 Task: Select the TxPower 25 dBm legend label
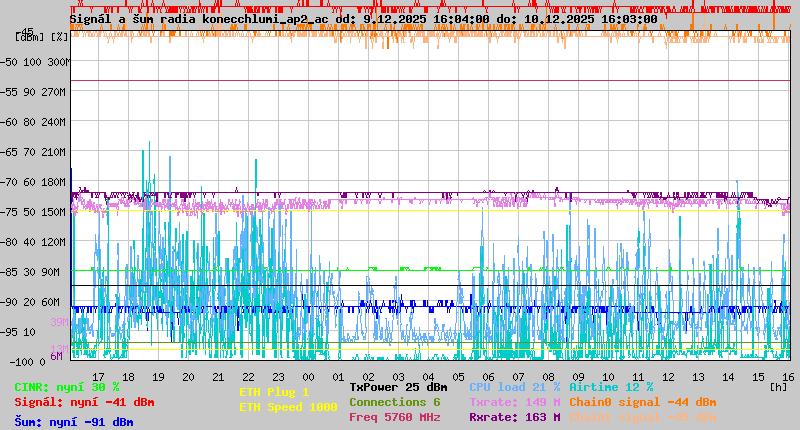[398, 387]
